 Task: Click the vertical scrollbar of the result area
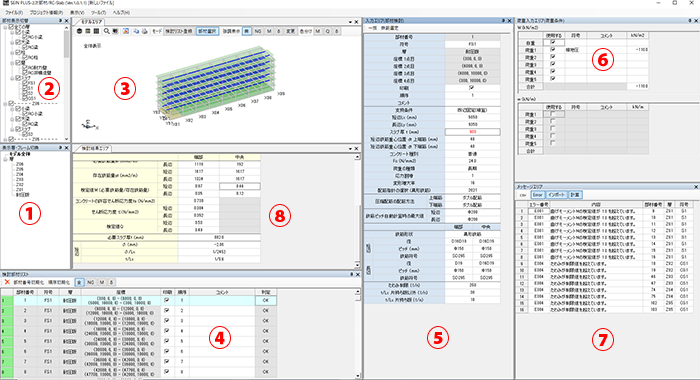[357, 211]
